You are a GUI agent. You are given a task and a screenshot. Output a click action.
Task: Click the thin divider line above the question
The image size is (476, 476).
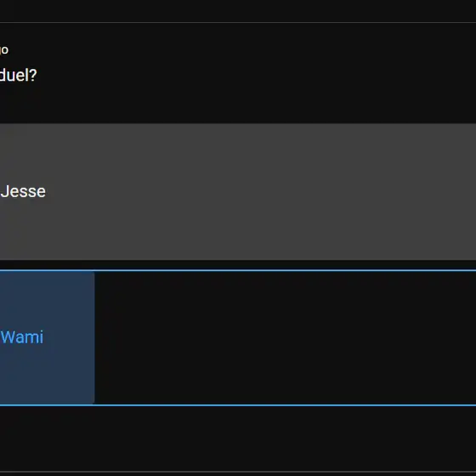[238, 22]
